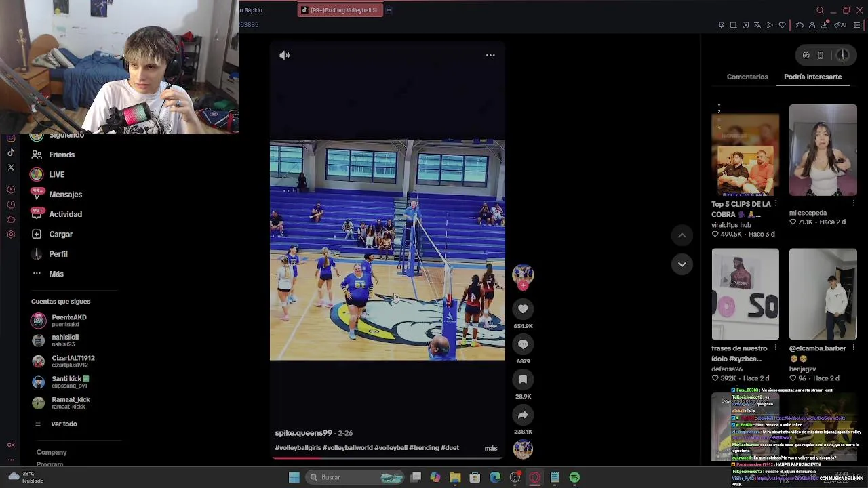Open the easy setup sliders icon
The height and width of the screenshot is (488, 868).
pyautogui.click(x=856, y=25)
